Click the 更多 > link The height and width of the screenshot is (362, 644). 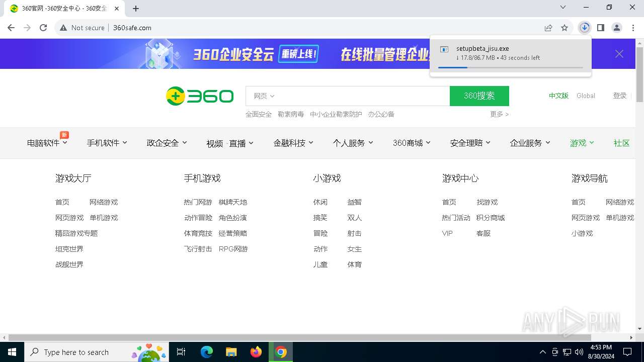pos(499,114)
